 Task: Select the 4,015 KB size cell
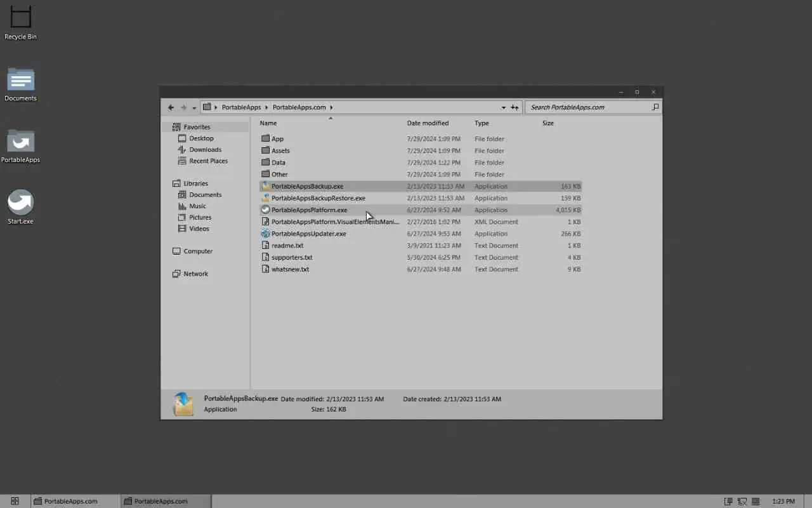(x=568, y=210)
